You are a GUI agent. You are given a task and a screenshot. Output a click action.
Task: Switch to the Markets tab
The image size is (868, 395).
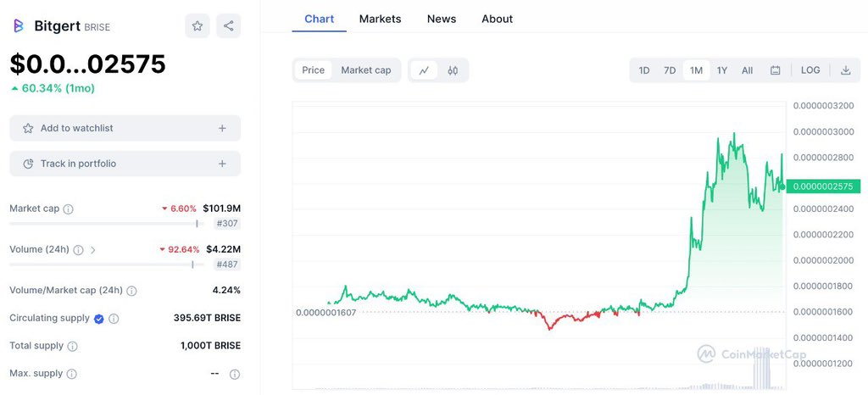click(x=381, y=19)
